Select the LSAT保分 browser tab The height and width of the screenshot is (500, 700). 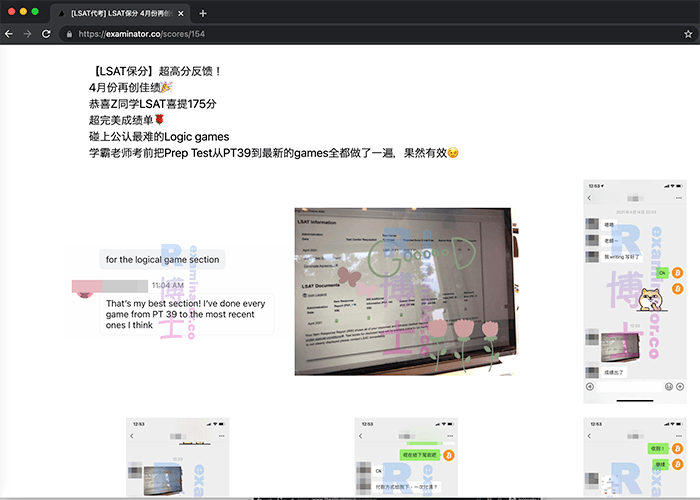121,13
